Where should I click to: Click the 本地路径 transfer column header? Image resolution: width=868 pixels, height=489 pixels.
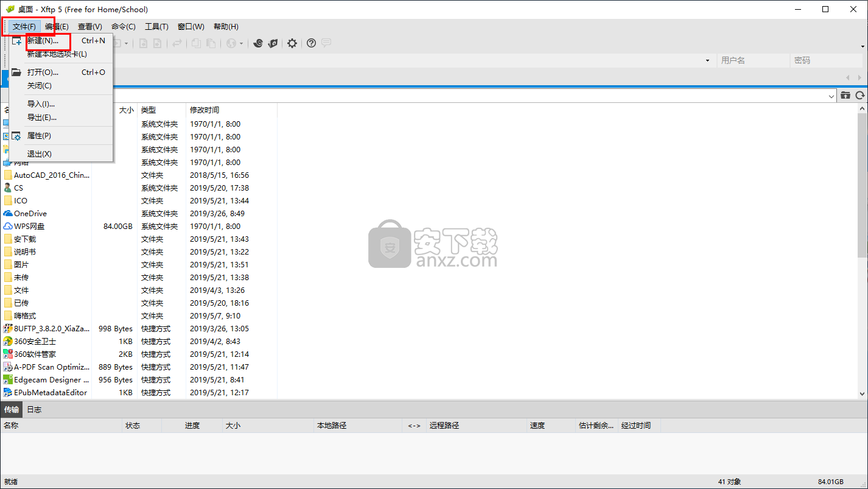coord(358,426)
